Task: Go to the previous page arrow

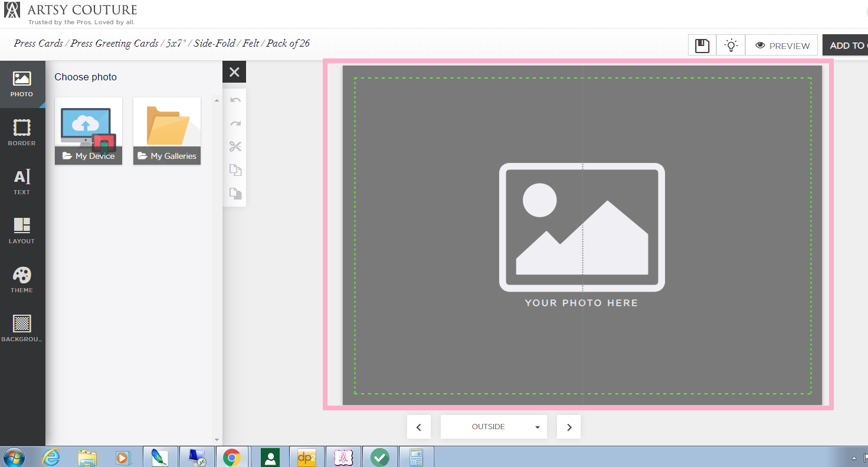Action: tap(419, 427)
